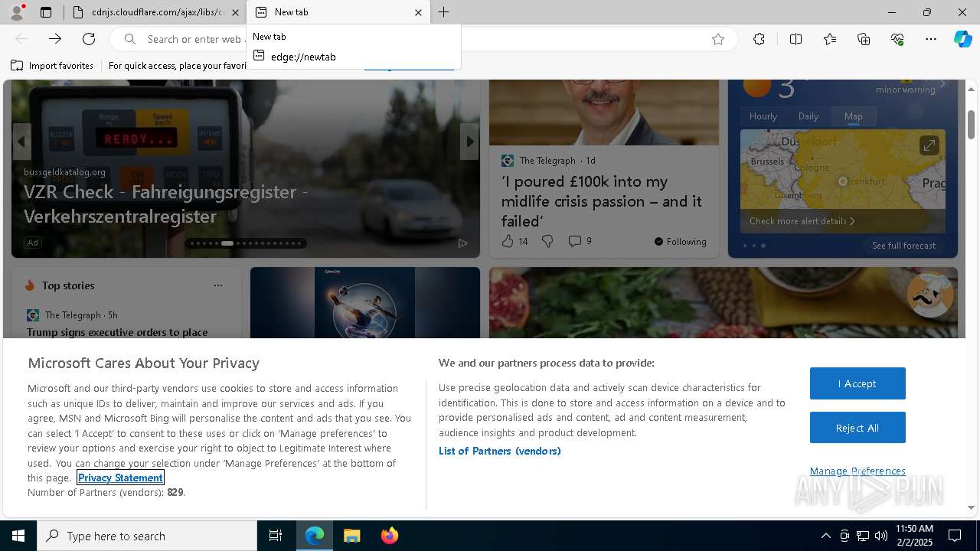The width and height of the screenshot is (980, 551).
Task: Open the volume control tray icon
Action: (x=880, y=536)
